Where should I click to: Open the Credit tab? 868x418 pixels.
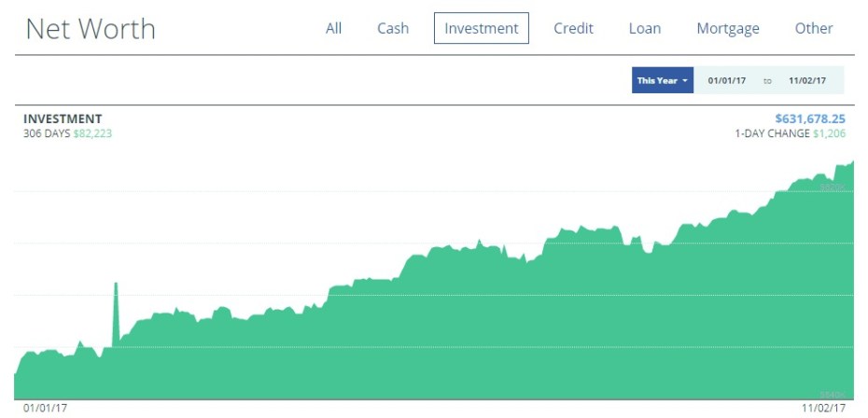point(573,29)
